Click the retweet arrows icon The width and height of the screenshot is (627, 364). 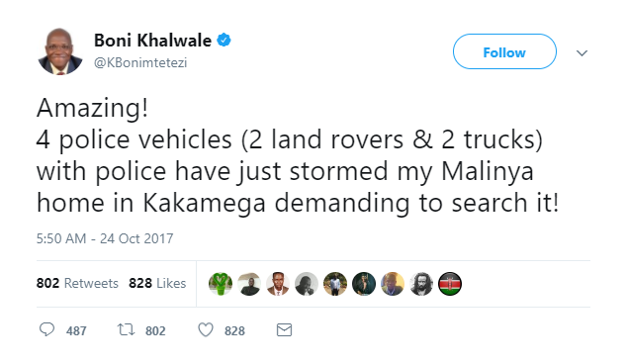pyautogui.click(x=126, y=329)
